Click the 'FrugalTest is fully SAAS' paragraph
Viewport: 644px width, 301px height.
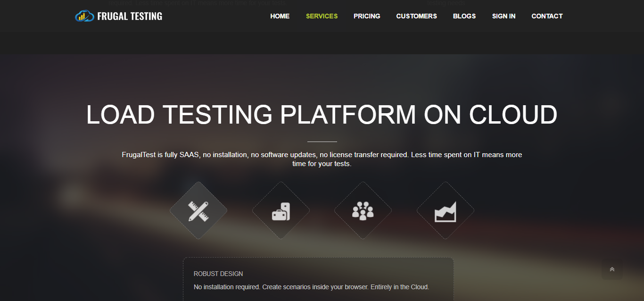[322, 159]
